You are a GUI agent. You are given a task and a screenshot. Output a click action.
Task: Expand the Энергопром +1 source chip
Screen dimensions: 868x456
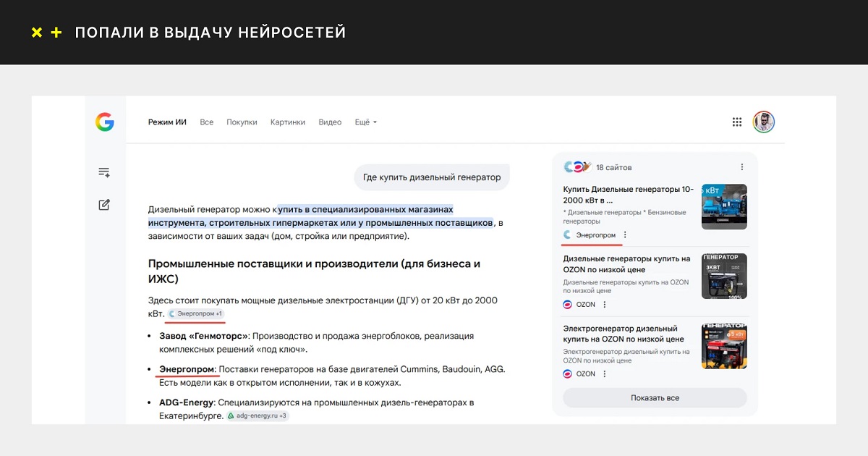[195, 313]
